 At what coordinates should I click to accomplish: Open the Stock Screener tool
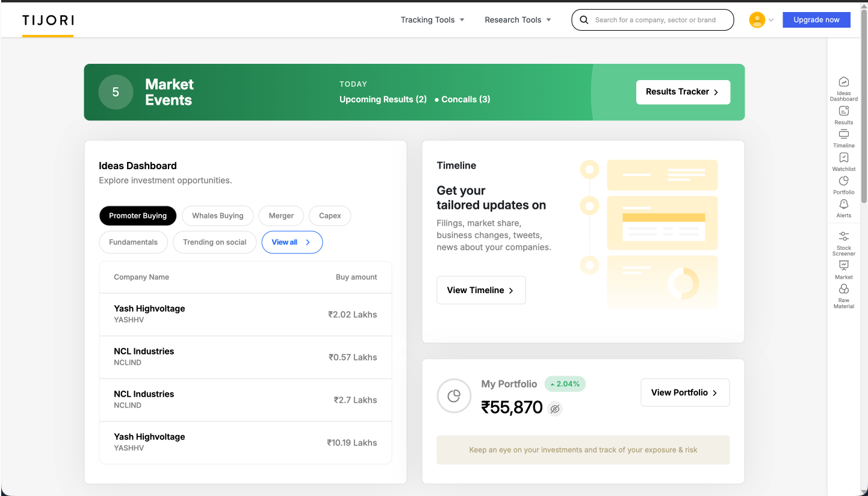click(843, 237)
